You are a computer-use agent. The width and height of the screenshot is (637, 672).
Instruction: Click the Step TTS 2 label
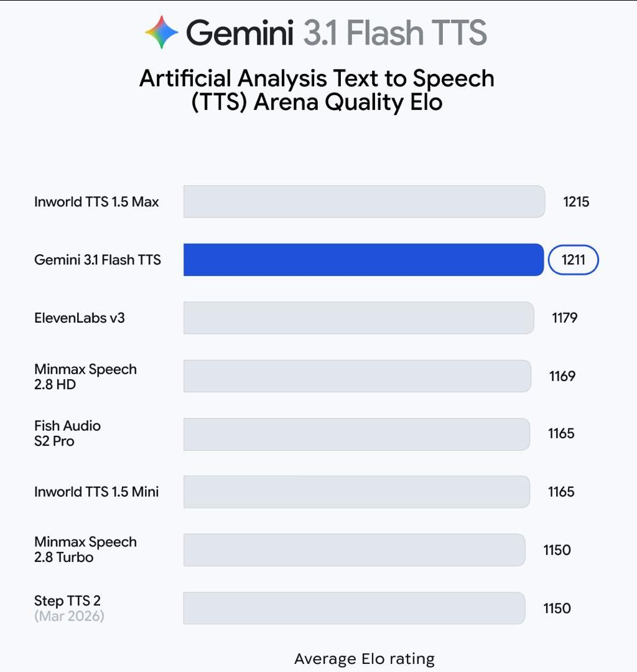point(68,601)
